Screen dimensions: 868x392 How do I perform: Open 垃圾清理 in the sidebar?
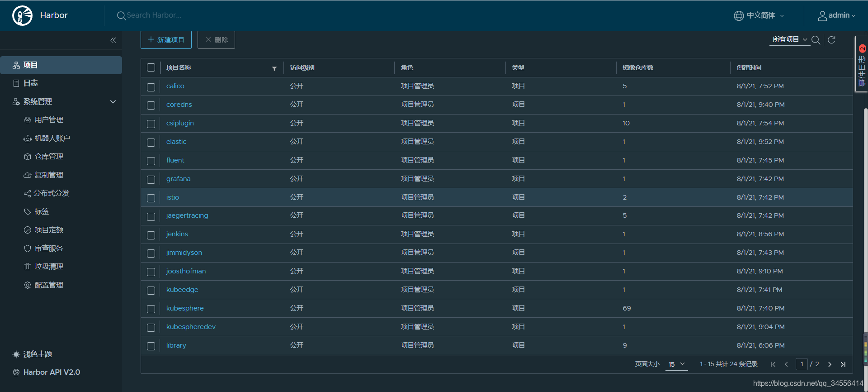pyautogui.click(x=49, y=267)
